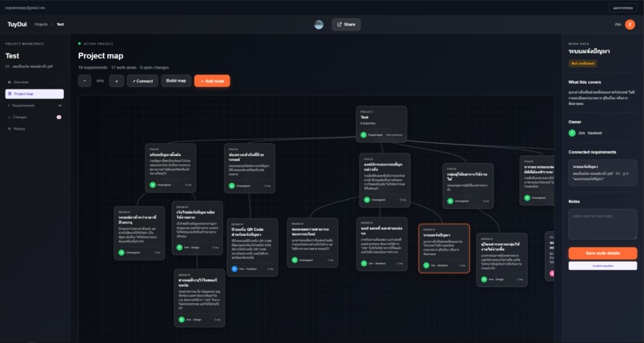Select the Test project root node
The width and height of the screenshot is (644, 343).
(x=381, y=124)
